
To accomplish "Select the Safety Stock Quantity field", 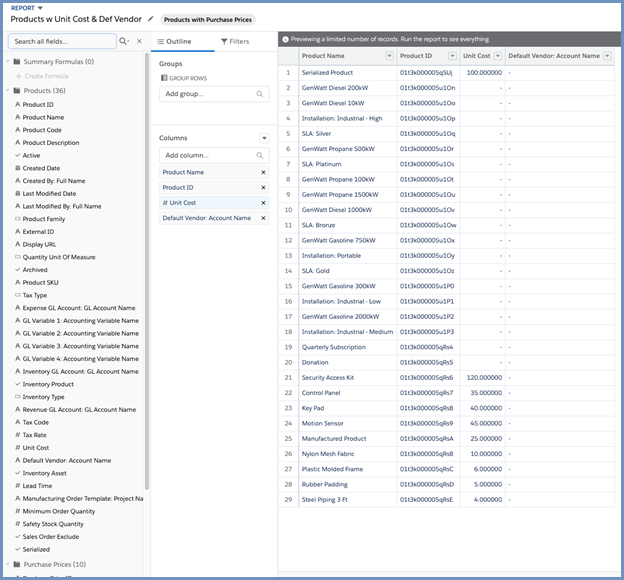I will tap(53, 524).
